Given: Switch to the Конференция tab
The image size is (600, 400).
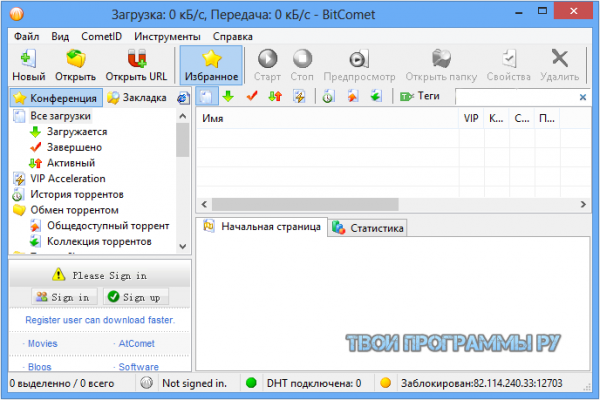Looking at the screenshot, I should (56, 98).
